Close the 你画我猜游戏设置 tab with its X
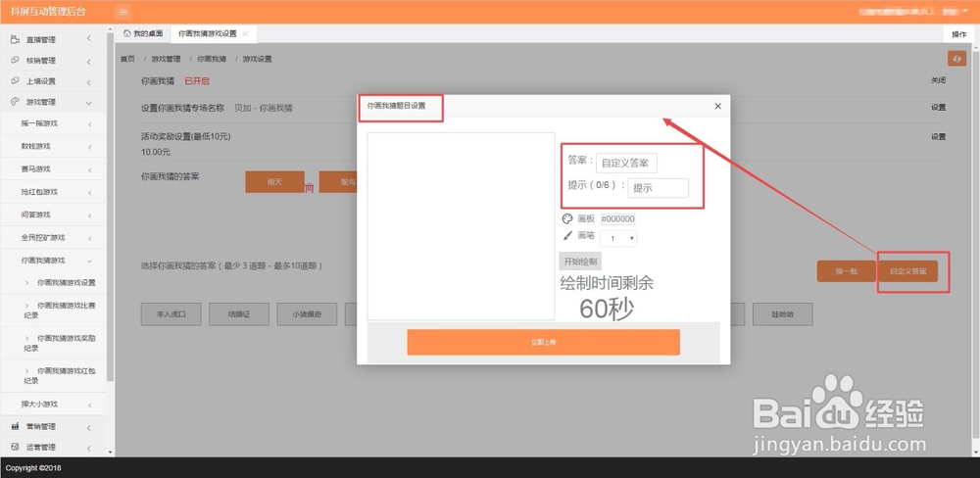Screen dimensions: 980x478 click(245, 33)
